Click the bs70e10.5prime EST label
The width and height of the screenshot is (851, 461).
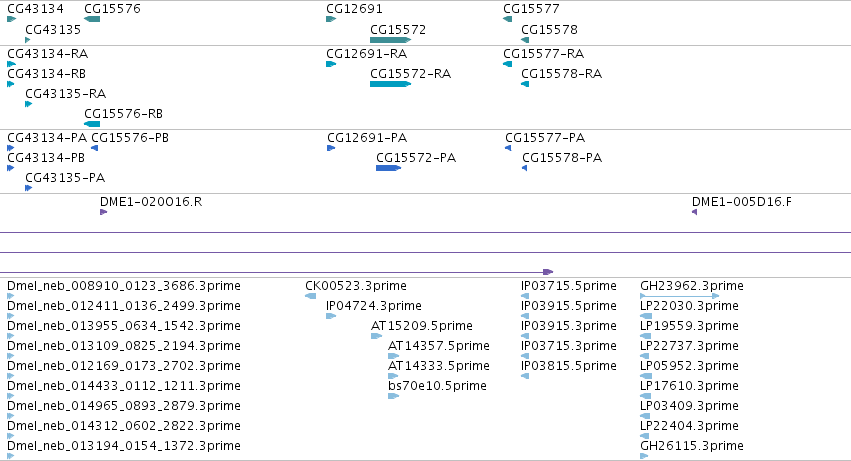pos(437,386)
